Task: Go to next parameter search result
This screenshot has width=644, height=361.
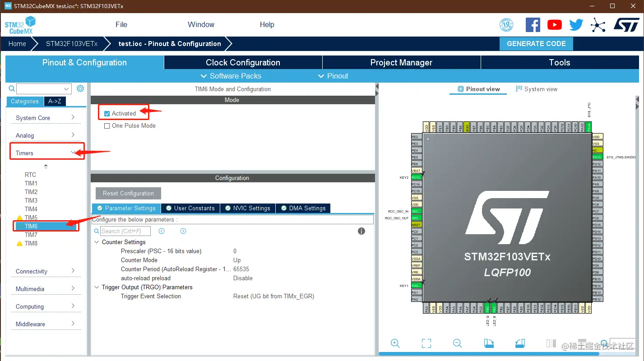Action: coord(183,231)
